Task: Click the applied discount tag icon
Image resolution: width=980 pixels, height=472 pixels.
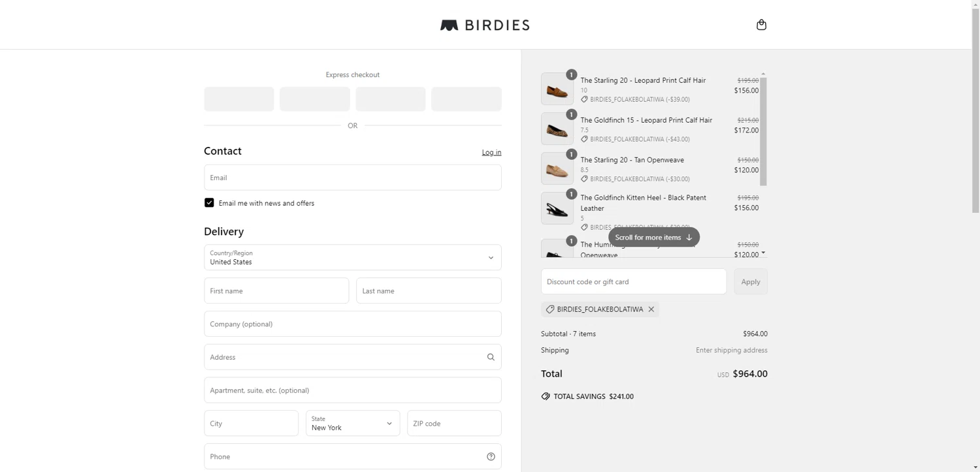Action: (x=550, y=309)
